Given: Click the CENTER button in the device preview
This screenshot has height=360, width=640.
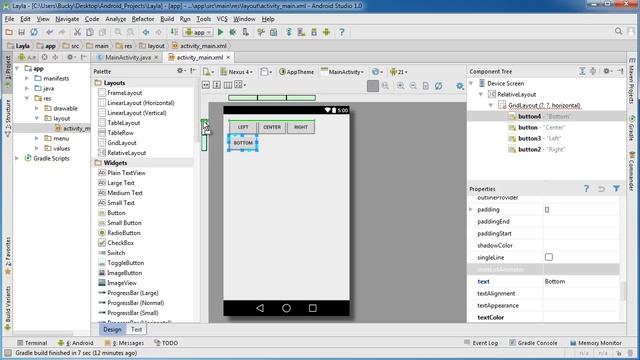Looking at the screenshot, I should 272,127.
